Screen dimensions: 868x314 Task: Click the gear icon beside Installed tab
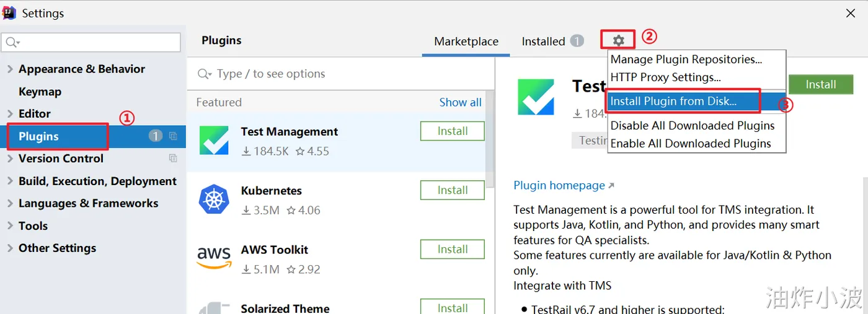(x=618, y=41)
